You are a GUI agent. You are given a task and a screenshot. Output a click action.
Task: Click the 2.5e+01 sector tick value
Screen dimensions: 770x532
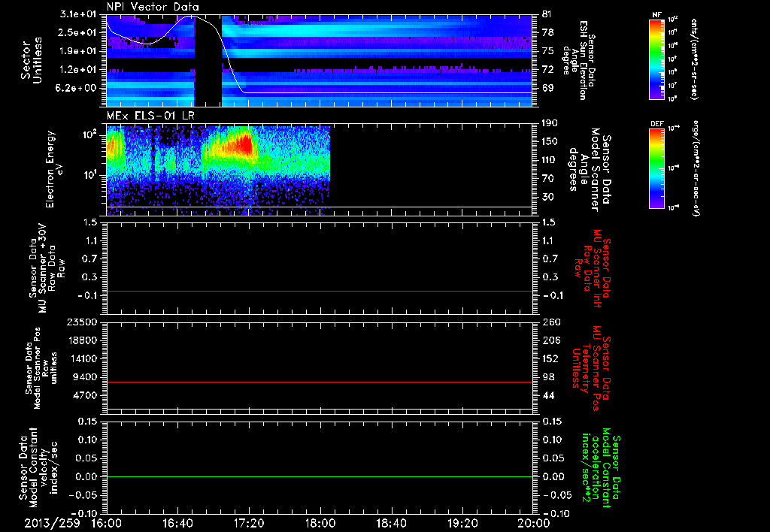tap(77, 32)
